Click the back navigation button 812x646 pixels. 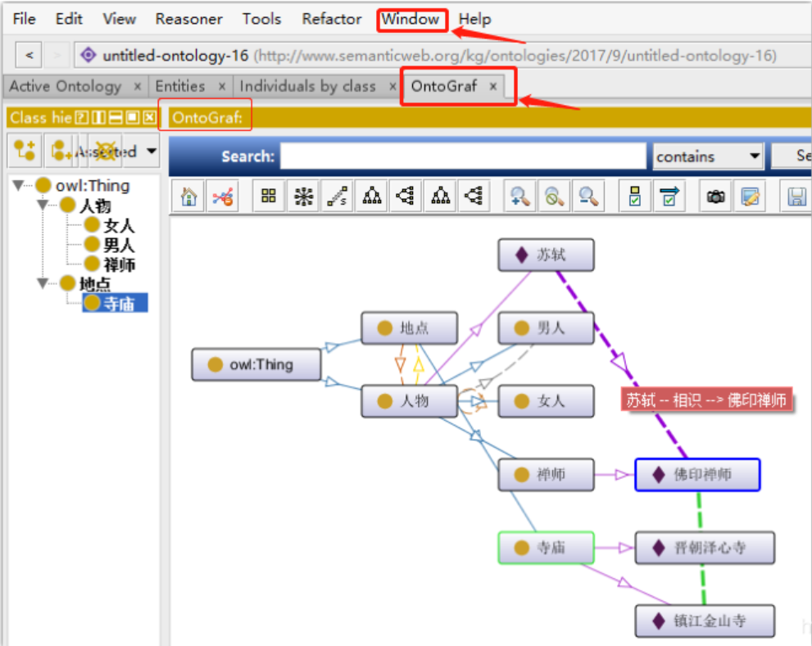29,55
